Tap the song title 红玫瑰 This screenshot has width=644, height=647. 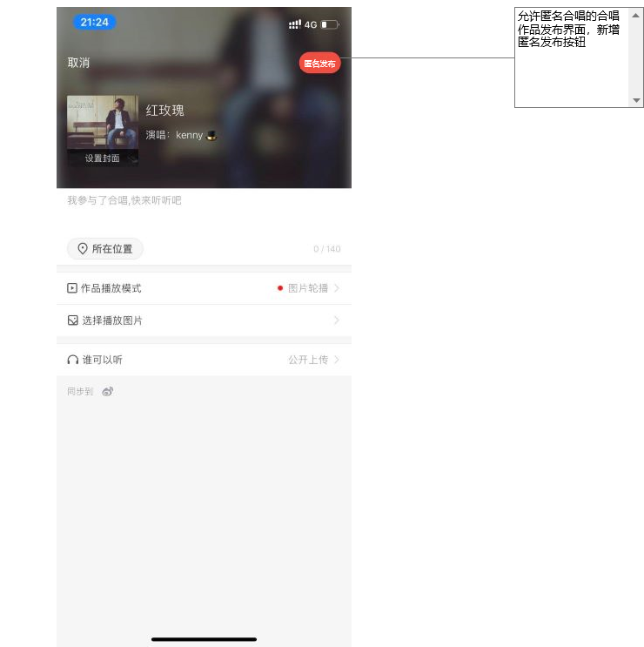tap(165, 111)
